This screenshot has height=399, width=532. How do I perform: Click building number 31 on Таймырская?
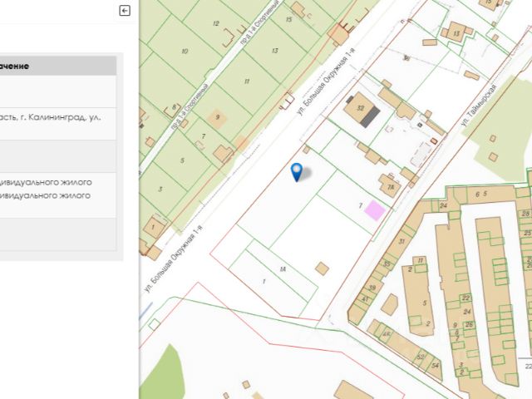(401, 242)
